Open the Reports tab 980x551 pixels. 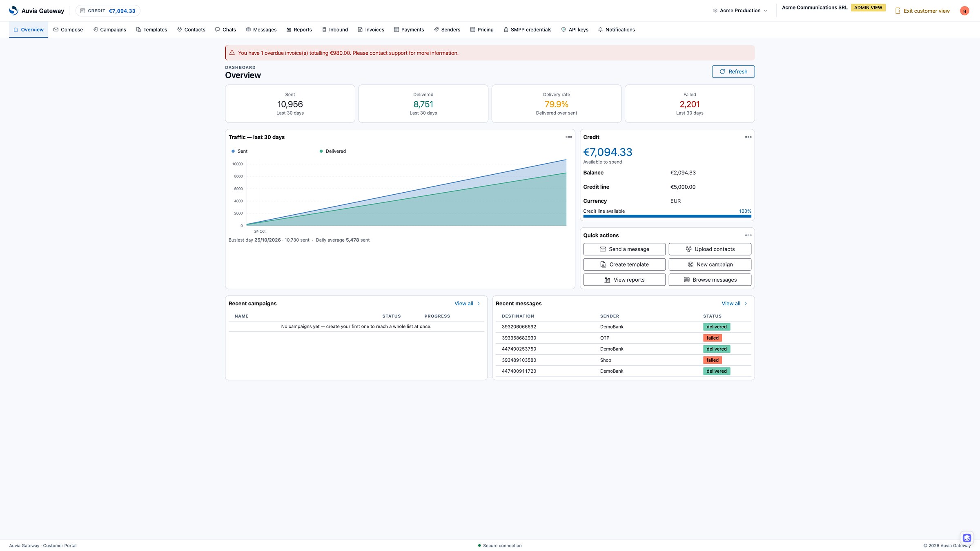[x=299, y=29]
